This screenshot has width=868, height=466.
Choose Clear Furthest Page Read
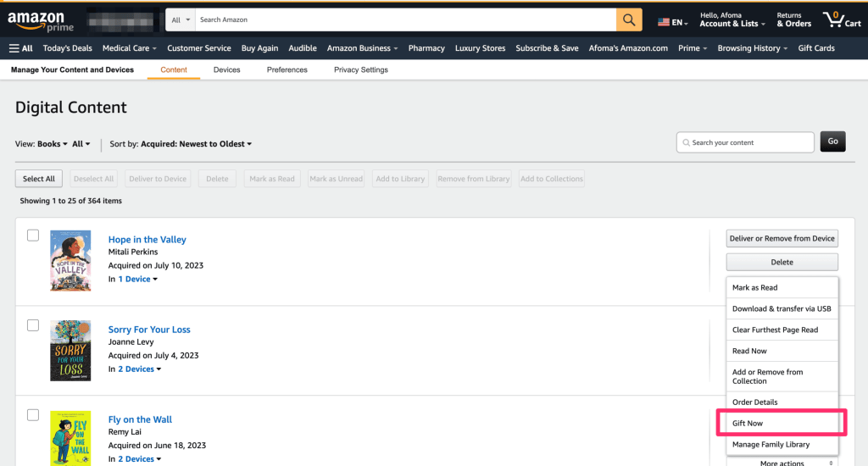pyautogui.click(x=782, y=330)
